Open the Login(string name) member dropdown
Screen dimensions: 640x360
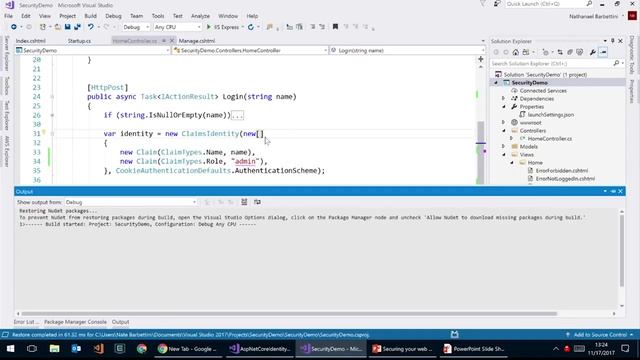pyautogui.click(x=407, y=51)
